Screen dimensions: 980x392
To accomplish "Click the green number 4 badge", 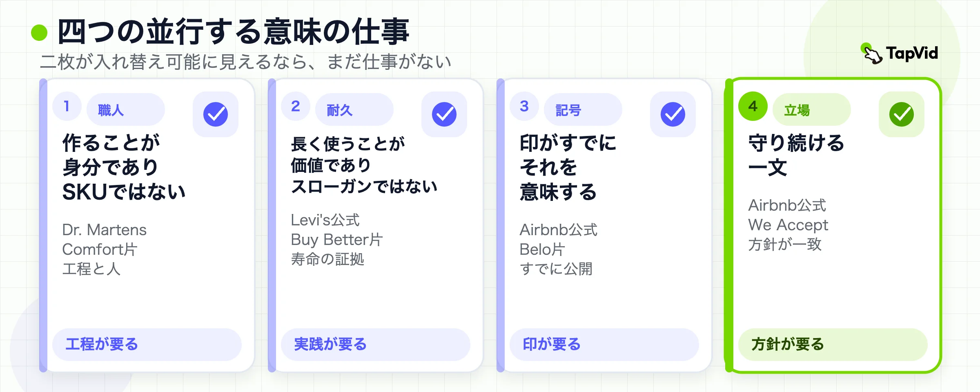I will point(753,106).
